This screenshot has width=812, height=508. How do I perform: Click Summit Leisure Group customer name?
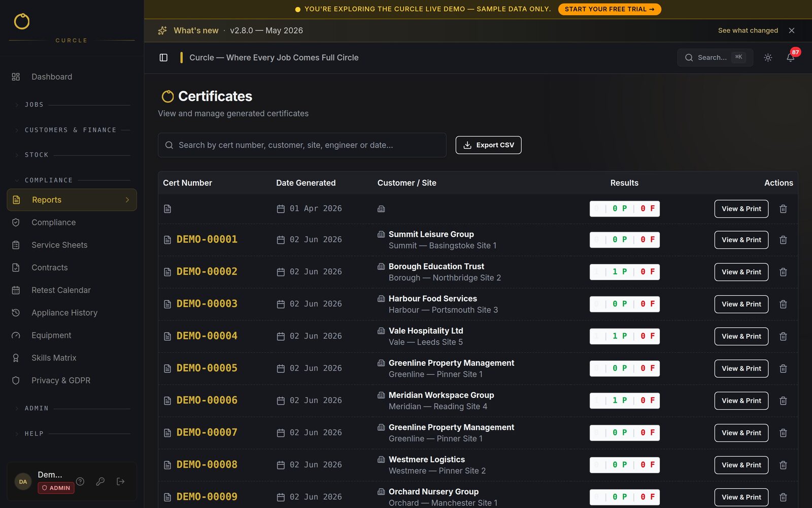pos(431,234)
